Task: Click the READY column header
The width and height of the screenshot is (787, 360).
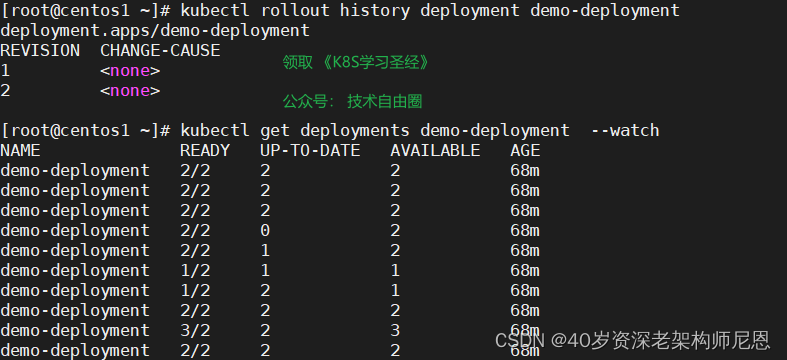Action: pos(205,151)
